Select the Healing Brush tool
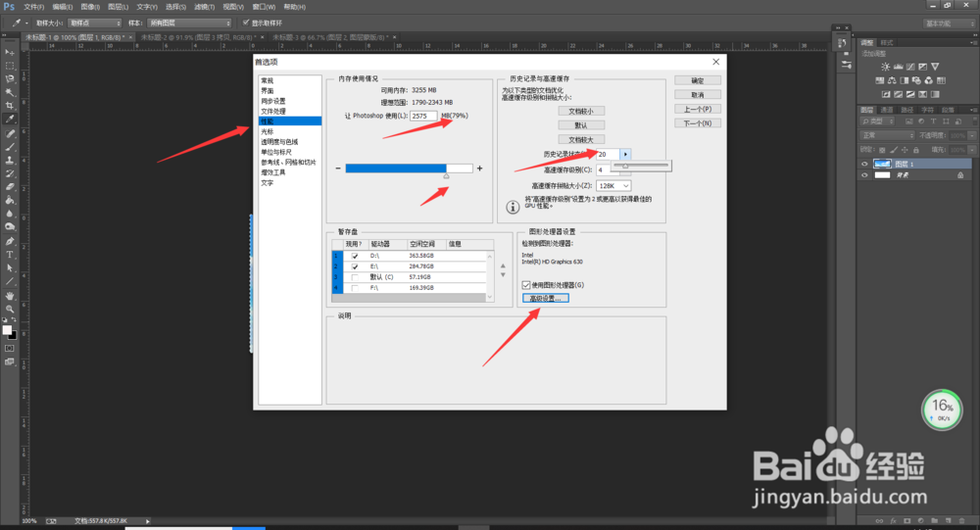 tap(10, 134)
